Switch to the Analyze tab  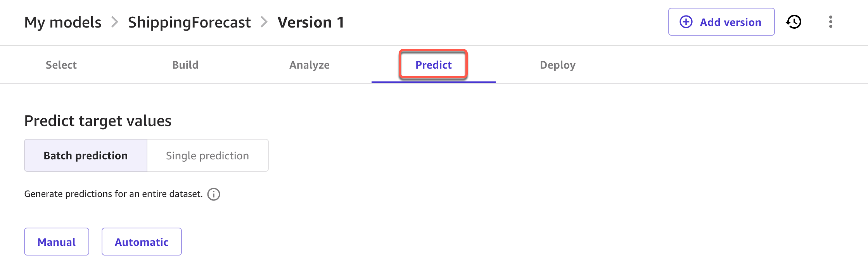pos(310,65)
